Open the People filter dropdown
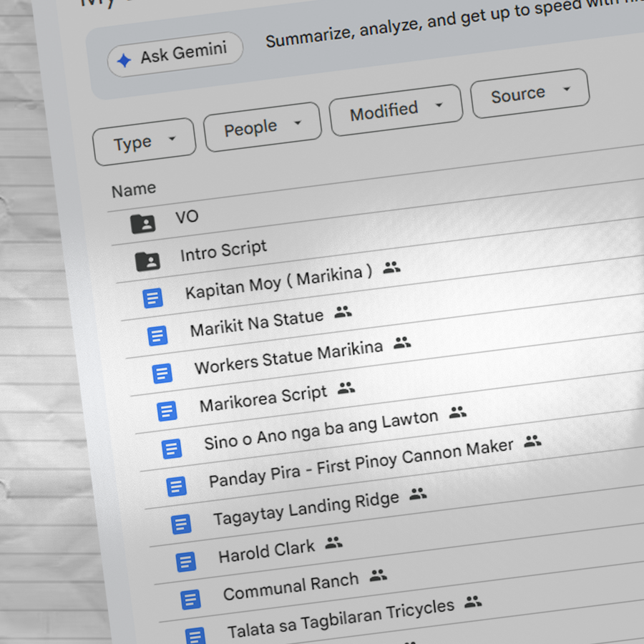This screenshot has height=644, width=644. pos(263,127)
